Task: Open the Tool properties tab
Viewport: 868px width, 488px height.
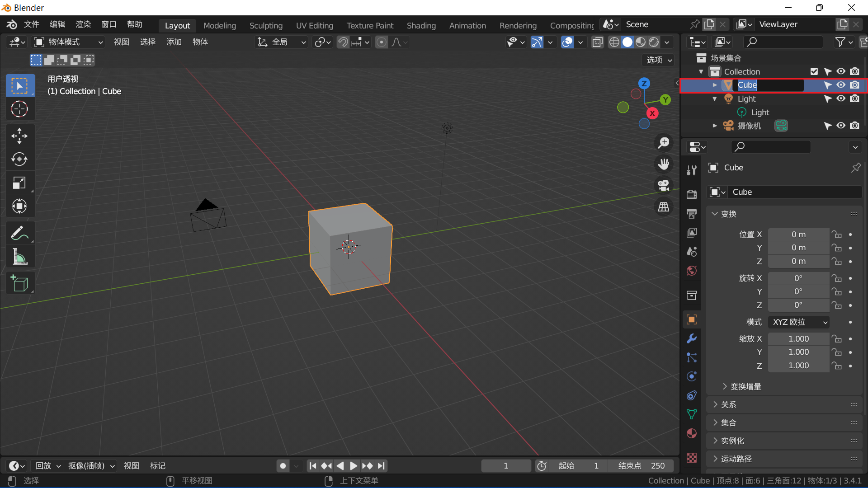Action: [692, 170]
